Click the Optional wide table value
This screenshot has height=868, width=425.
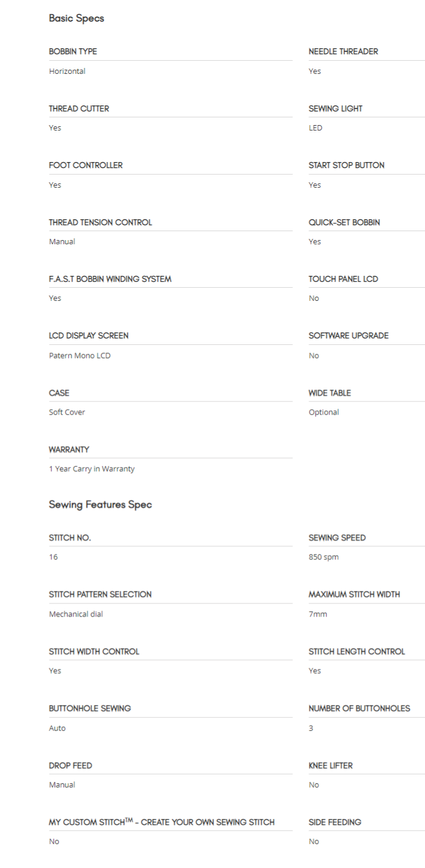click(x=323, y=412)
